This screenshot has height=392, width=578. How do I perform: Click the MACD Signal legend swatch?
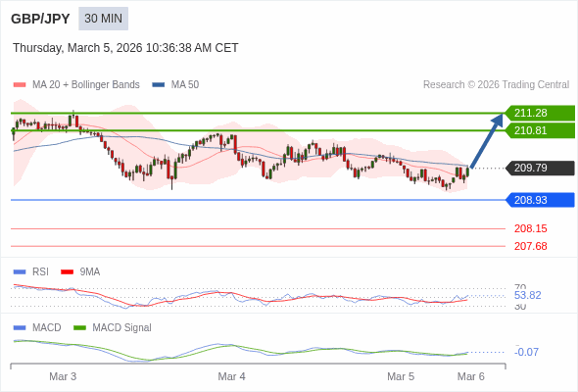pos(79,328)
